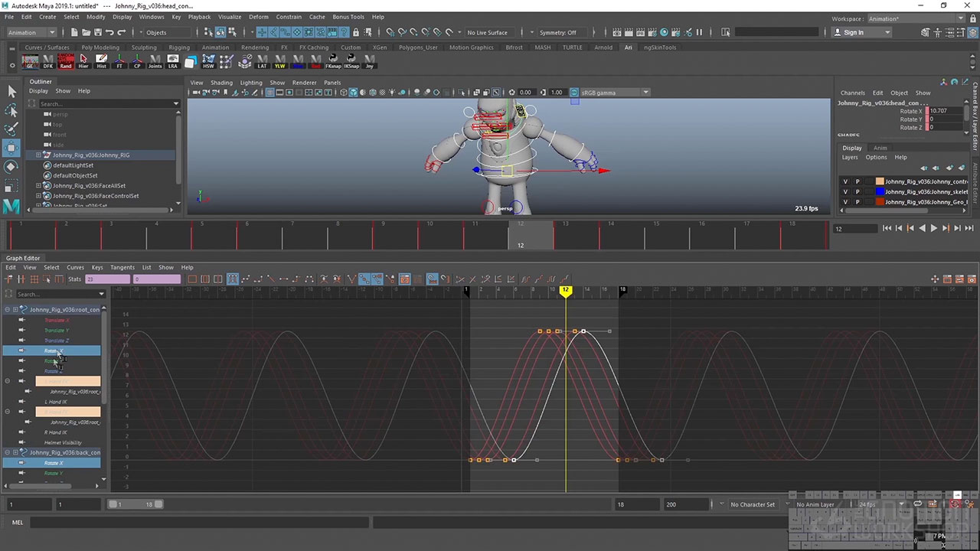Screen dimensions: 980x551
Task: Toggle visibility of the Johnny_control display layer
Action: [x=845, y=181]
